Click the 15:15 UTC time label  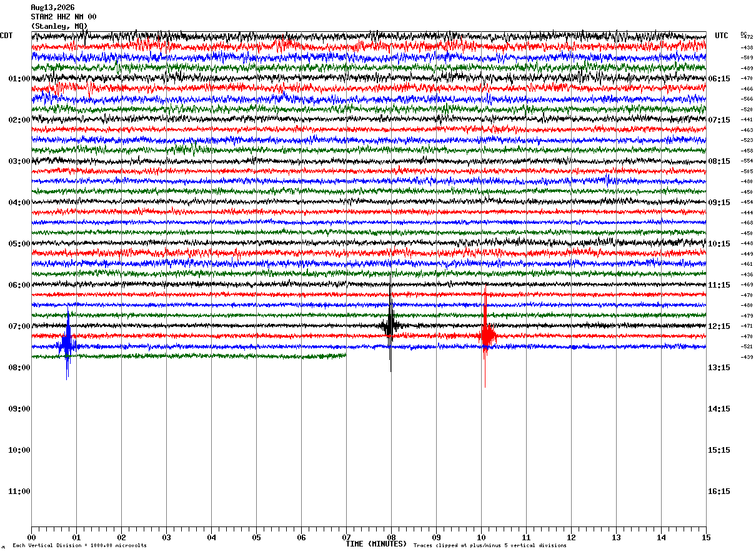[x=720, y=450]
